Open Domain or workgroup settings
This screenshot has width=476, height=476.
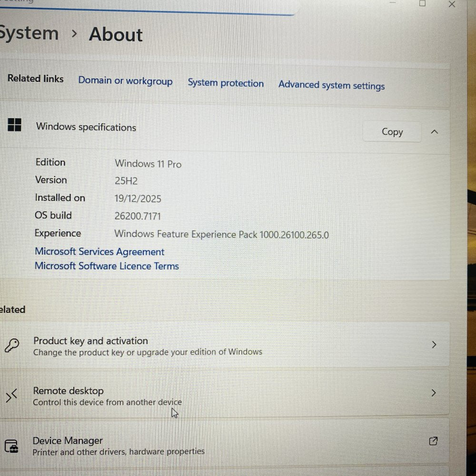point(125,81)
